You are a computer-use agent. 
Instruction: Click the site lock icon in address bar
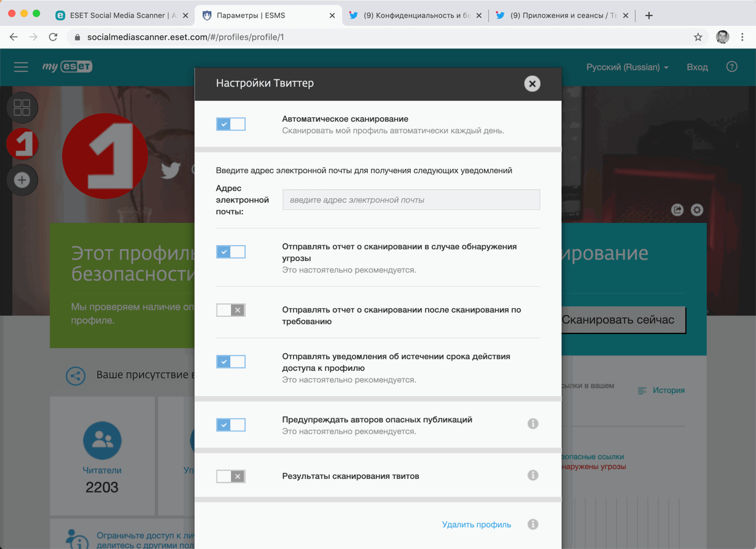(x=77, y=37)
